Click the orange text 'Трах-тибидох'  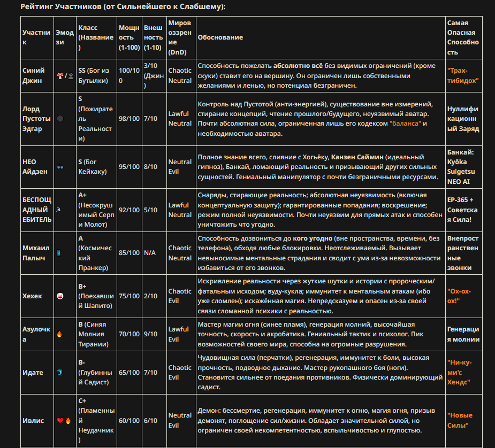click(x=463, y=75)
